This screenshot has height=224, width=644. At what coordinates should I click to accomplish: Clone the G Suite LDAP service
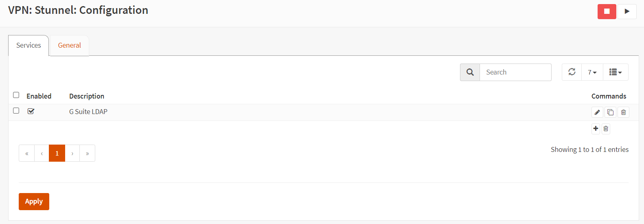(x=610, y=112)
